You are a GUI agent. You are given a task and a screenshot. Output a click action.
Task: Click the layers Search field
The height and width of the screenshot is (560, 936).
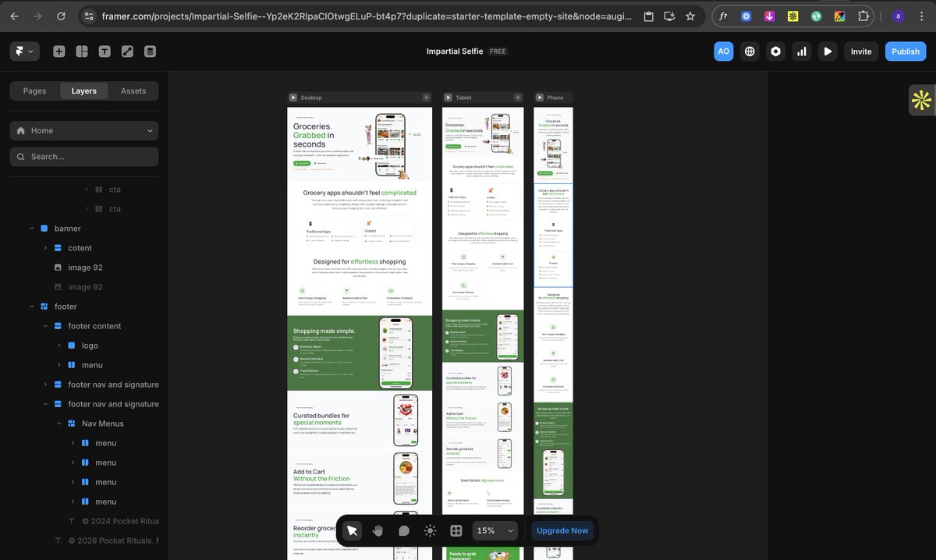pyautogui.click(x=83, y=156)
